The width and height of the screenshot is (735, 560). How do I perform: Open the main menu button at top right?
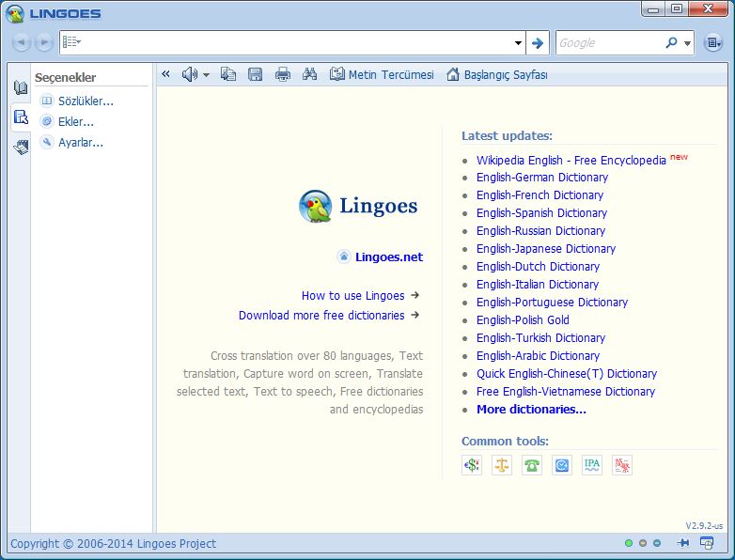pyautogui.click(x=713, y=42)
